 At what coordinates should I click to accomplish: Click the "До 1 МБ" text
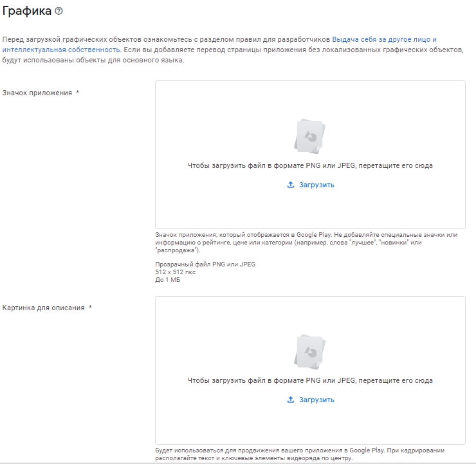168,280
